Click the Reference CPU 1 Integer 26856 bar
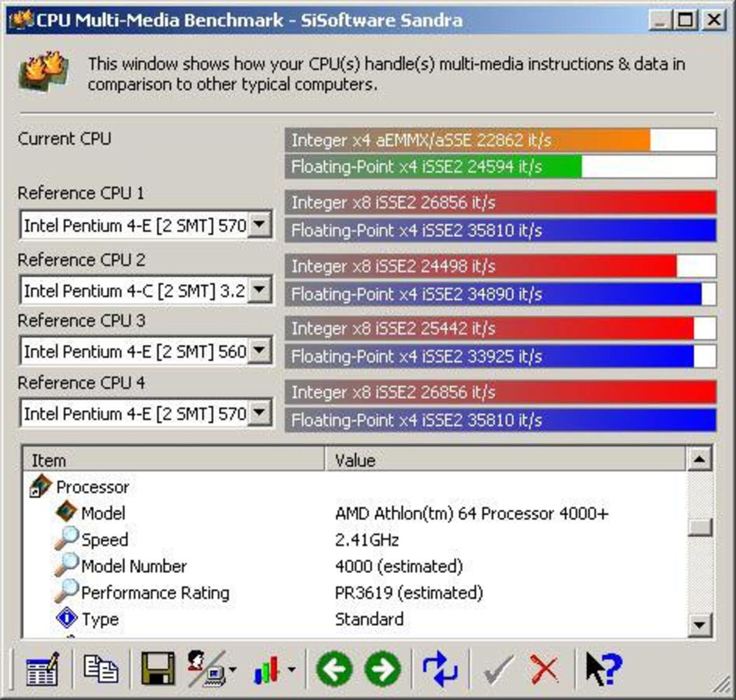The height and width of the screenshot is (700, 736). pyautogui.click(x=500, y=203)
